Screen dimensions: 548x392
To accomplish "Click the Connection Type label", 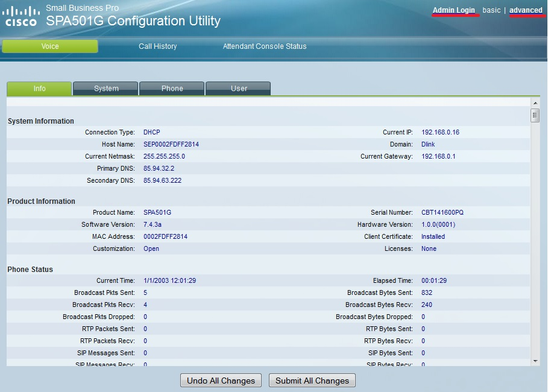I will click(x=110, y=132).
